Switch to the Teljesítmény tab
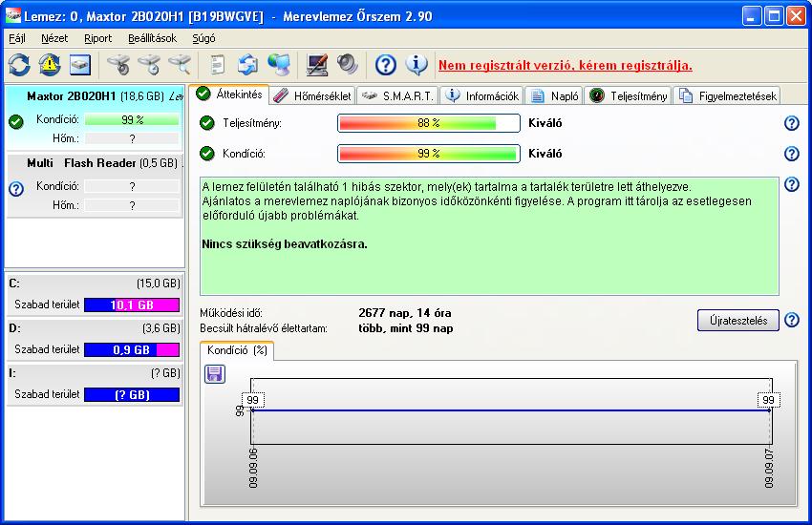This screenshot has width=812, height=525. (x=629, y=95)
